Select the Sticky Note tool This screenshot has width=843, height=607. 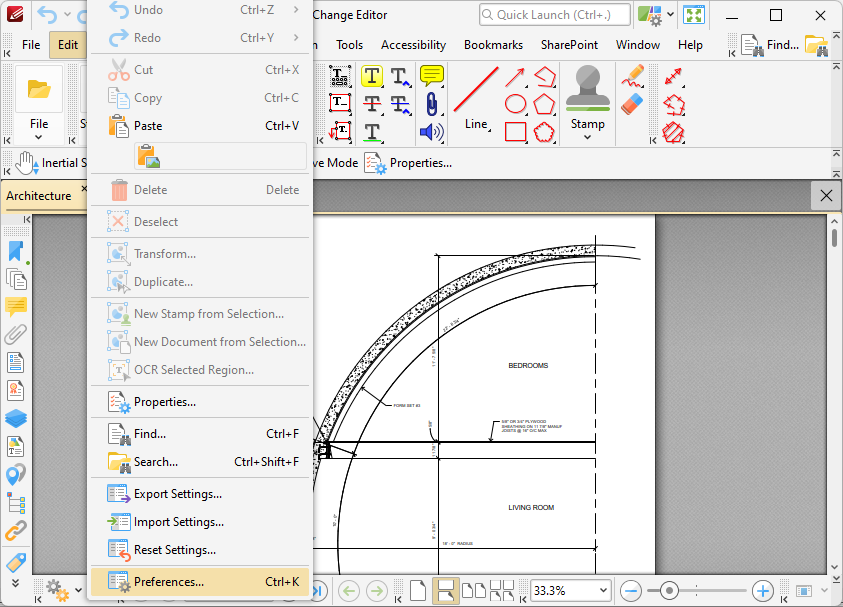(x=432, y=76)
